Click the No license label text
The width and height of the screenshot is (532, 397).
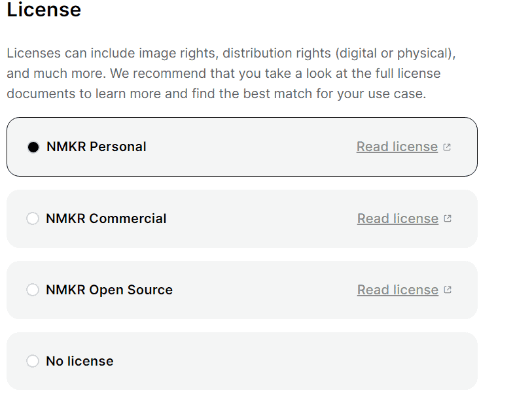tap(80, 361)
